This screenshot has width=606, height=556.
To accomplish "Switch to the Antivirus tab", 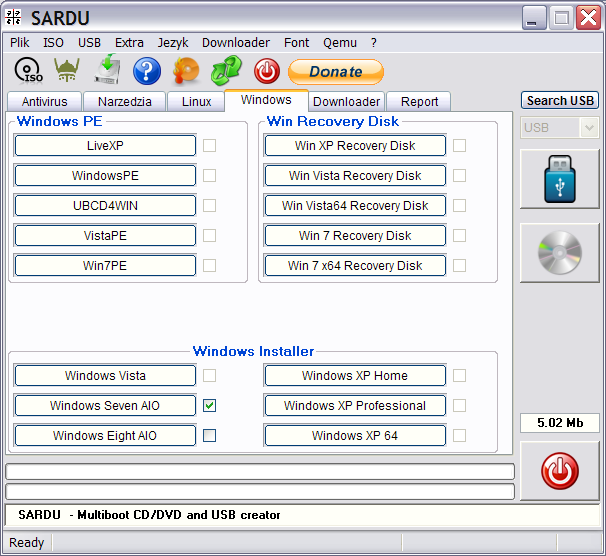I will pos(44,102).
